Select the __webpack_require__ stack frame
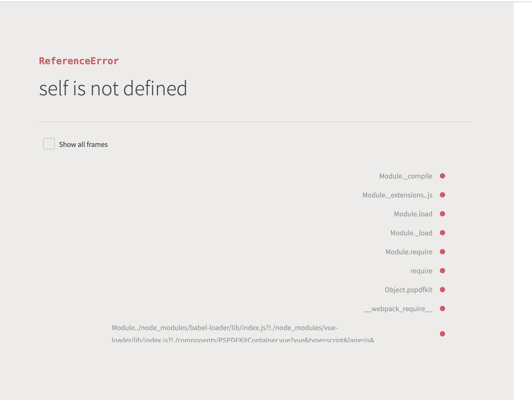532x407 pixels. 398,309
